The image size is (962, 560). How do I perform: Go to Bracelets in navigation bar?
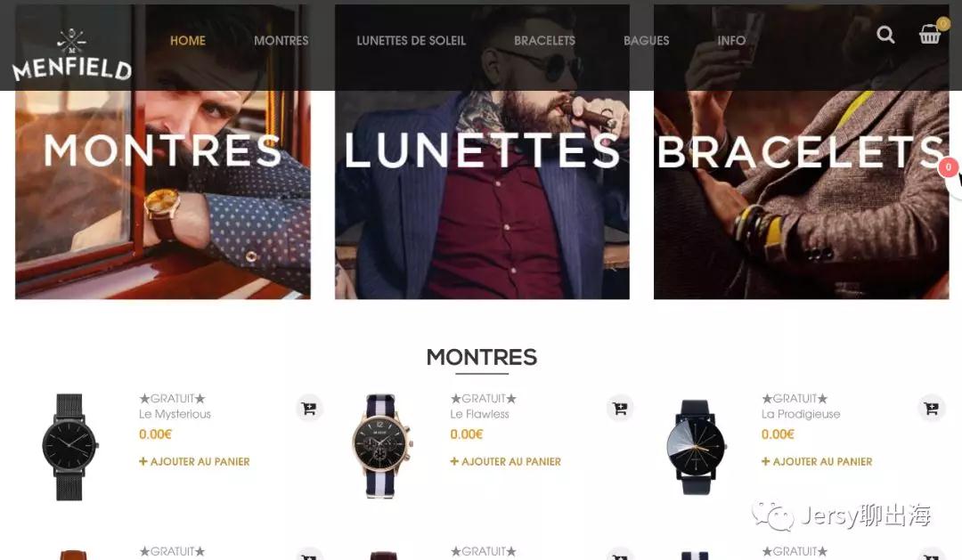tap(545, 40)
